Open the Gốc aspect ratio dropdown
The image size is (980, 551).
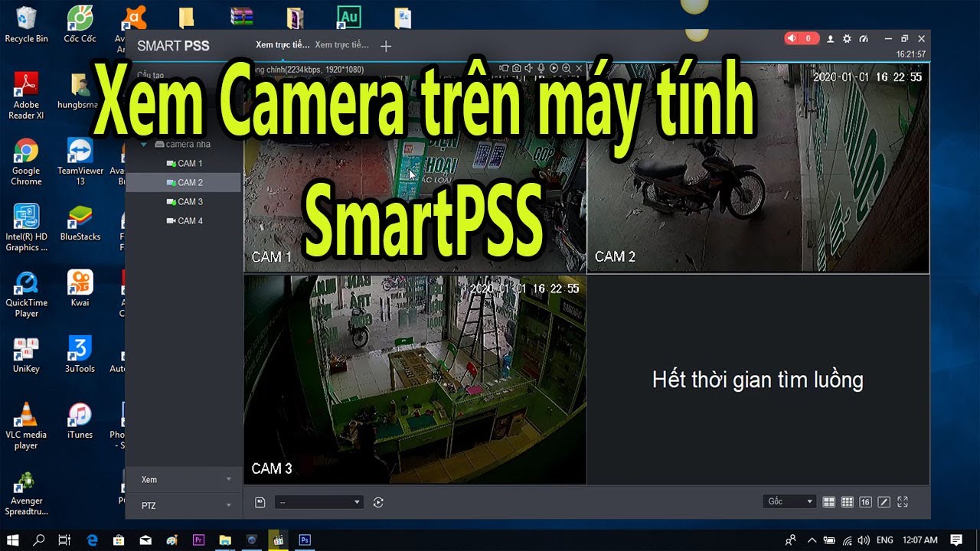click(790, 502)
